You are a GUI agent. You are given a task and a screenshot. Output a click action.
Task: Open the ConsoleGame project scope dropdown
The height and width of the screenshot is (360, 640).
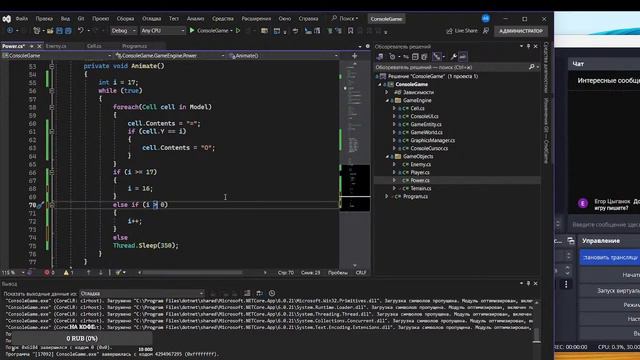click(x=56, y=56)
